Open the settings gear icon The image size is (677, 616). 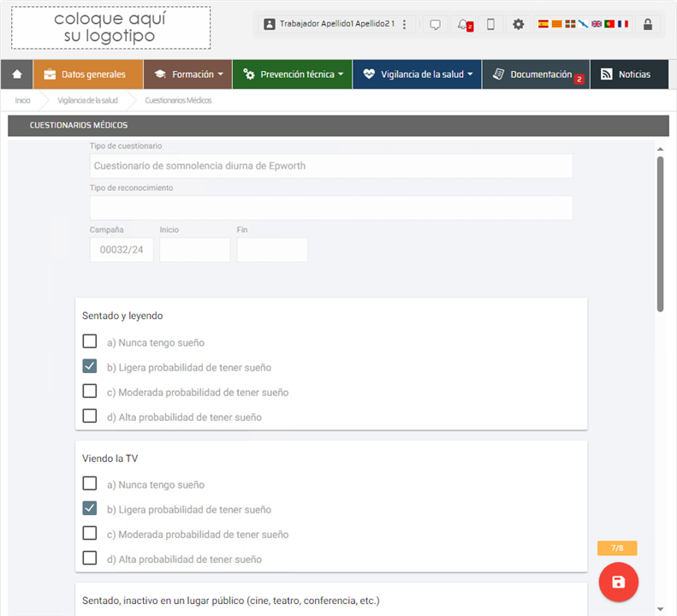pyautogui.click(x=518, y=25)
